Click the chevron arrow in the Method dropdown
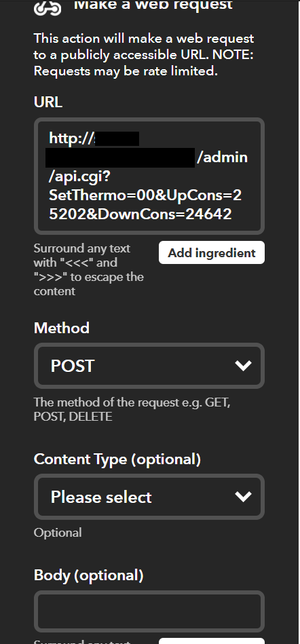300x644 pixels. [243, 365]
